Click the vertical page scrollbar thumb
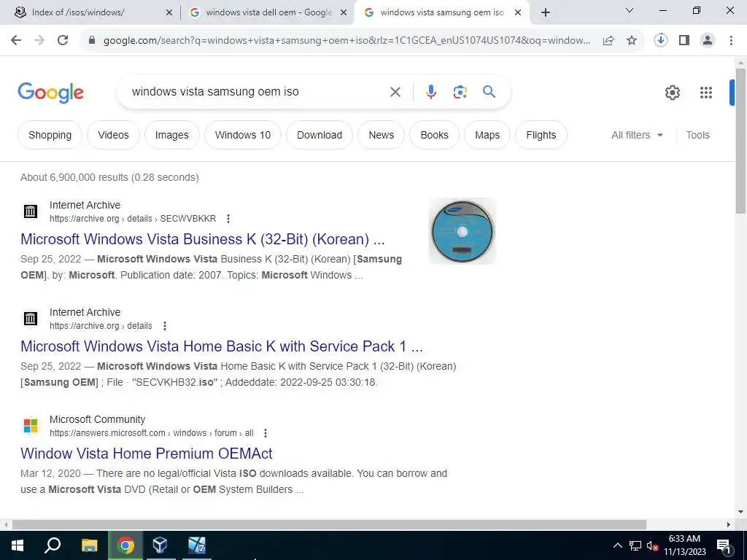Image resolution: width=747 pixels, height=560 pixels. point(740,141)
